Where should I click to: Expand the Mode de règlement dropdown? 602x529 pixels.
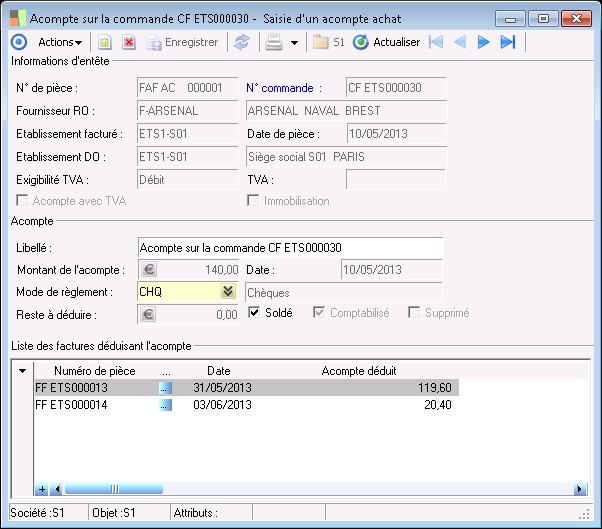pyautogui.click(x=228, y=292)
